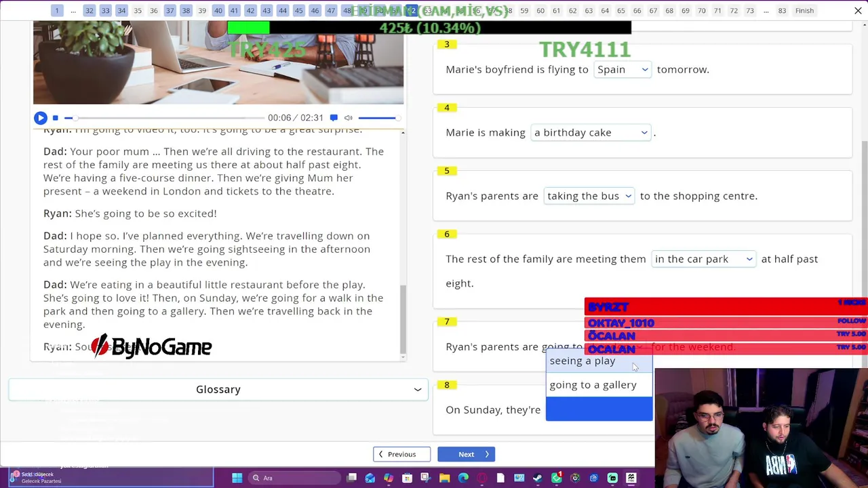Screen dimensions: 868x488
Task: Stop the audio playback
Action: 56,118
